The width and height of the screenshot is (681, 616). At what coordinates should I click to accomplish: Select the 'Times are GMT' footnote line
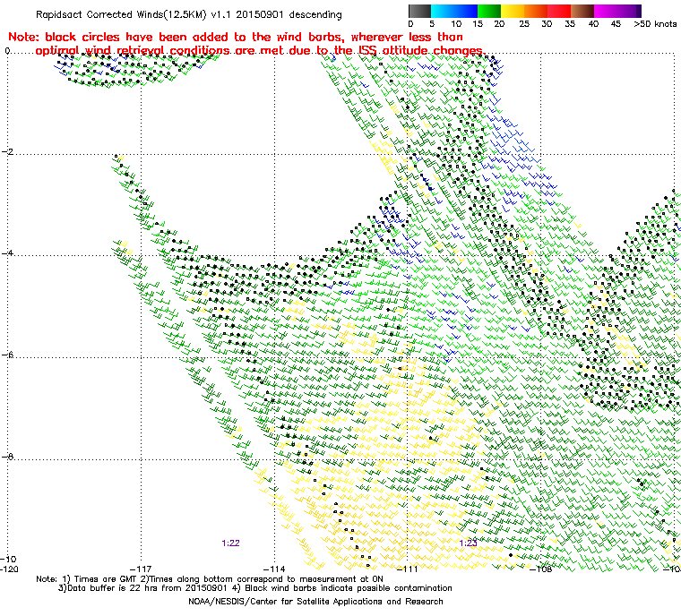(210, 578)
